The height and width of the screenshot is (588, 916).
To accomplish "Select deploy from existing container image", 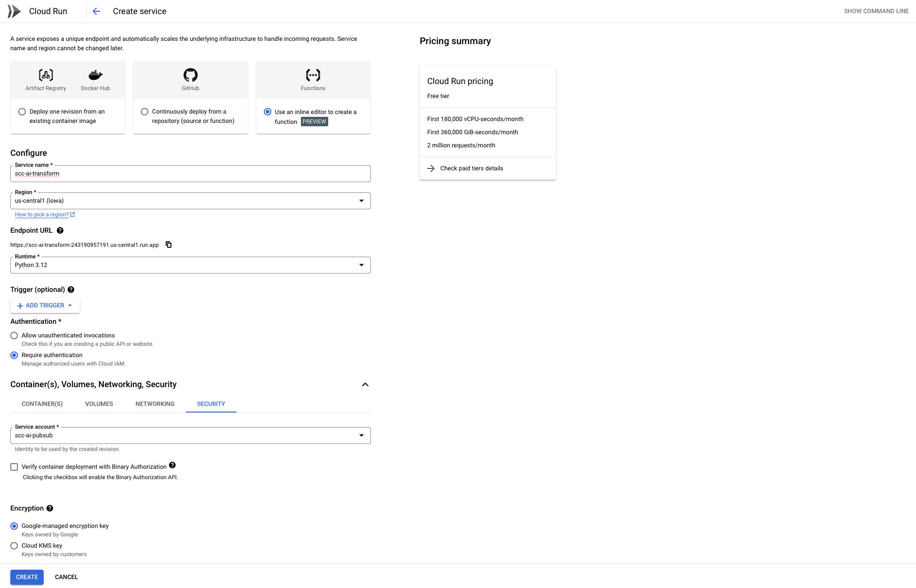I will (22, 112).
